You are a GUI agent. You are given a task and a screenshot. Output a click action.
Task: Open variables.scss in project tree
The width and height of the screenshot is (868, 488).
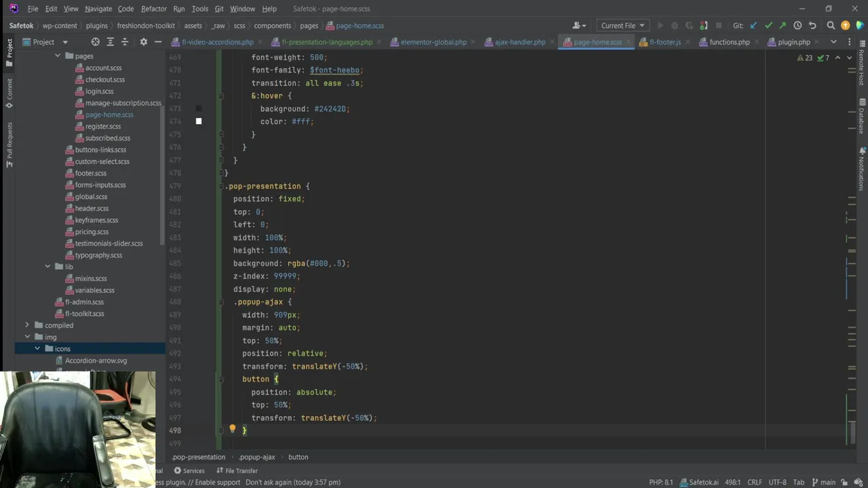coord(95,290)
